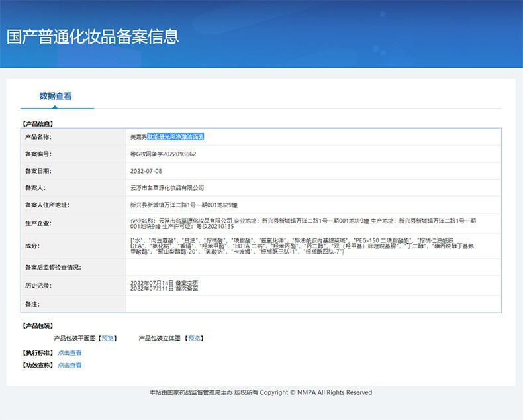Click address value in 备案人住所地址 row
The width and height of the screenshot is (523, 420).
[184, 205]
